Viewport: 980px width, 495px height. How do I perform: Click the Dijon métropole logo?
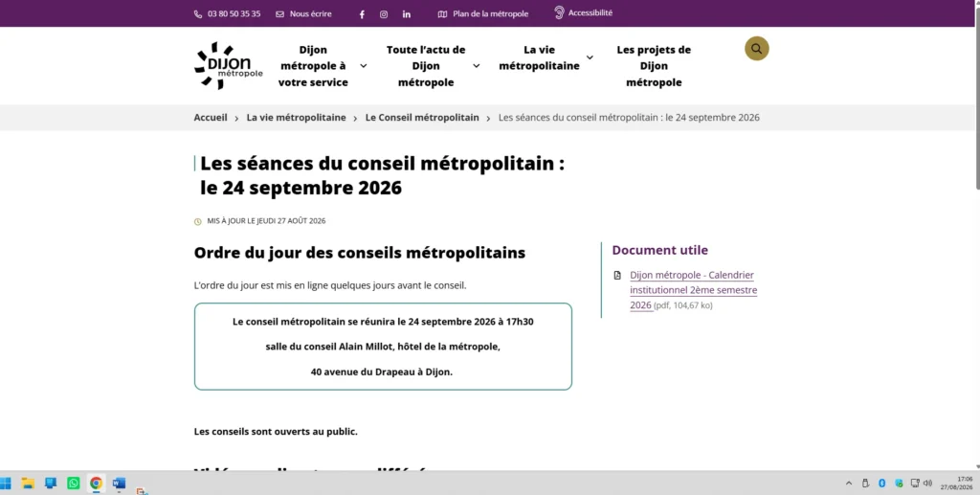(x=228, y=66)
